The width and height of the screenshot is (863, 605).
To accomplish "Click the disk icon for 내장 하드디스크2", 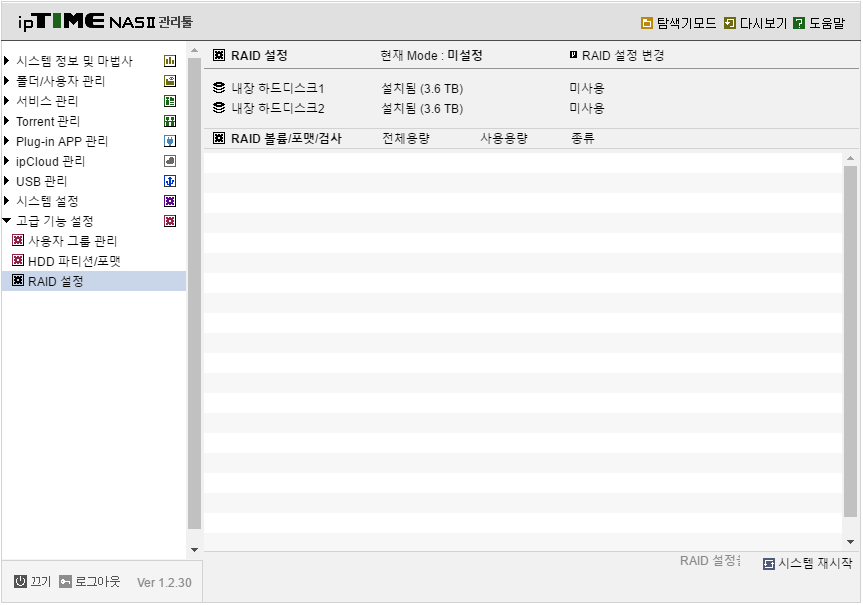I will point(219,108).
